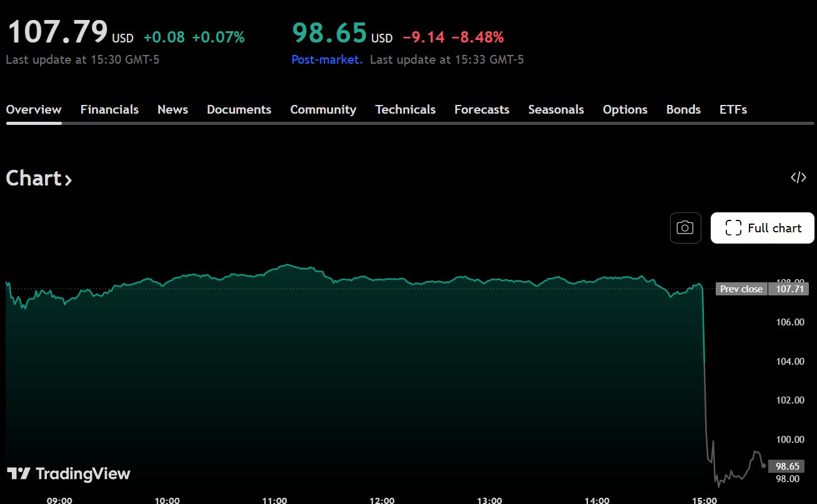Click the Prev close label
The height and width of the screenshot is (504, 817).
tap(741, 289)
